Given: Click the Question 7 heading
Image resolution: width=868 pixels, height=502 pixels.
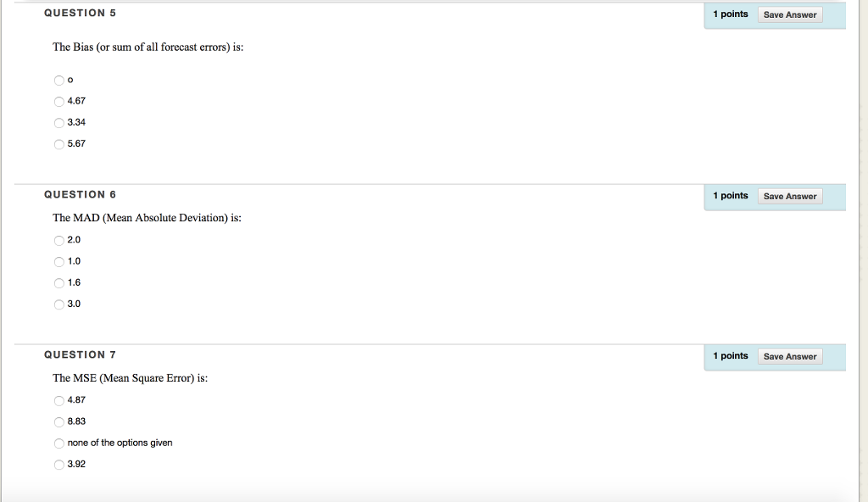Looking at the screenshot, I should tap(80, 355).
